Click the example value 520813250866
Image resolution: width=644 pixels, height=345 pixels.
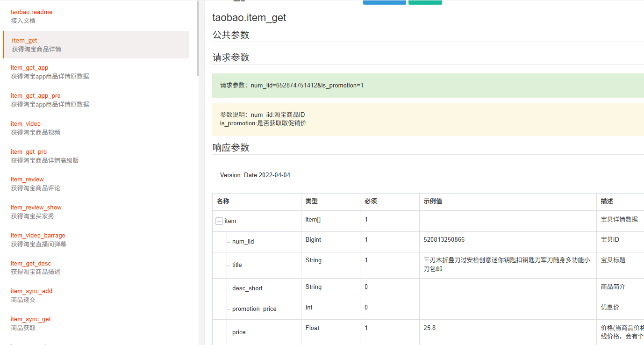(x=444, y=240)
